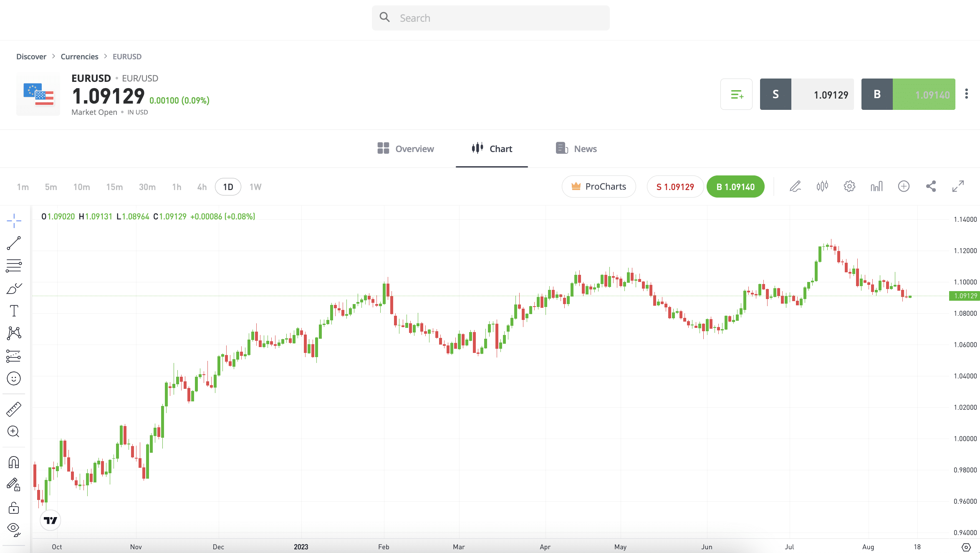Select the 1m timeframe
This screenshot has width=980, height=553.
23,187
